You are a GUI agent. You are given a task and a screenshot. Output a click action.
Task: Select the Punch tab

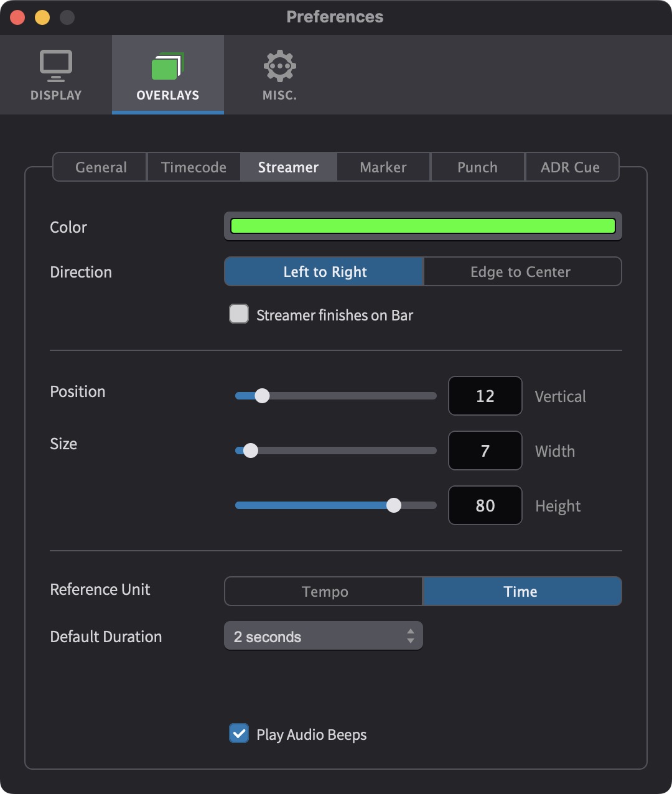coord(477,167)
